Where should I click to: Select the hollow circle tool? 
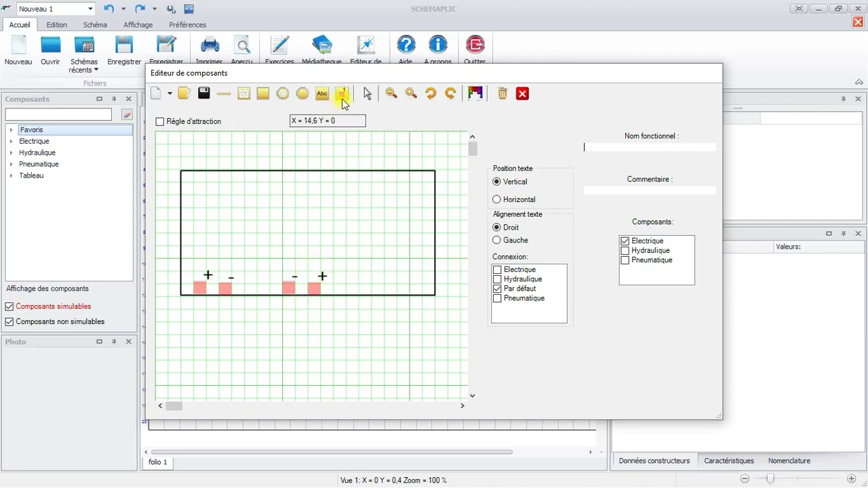pyautogui.click(x=283, y=94)
